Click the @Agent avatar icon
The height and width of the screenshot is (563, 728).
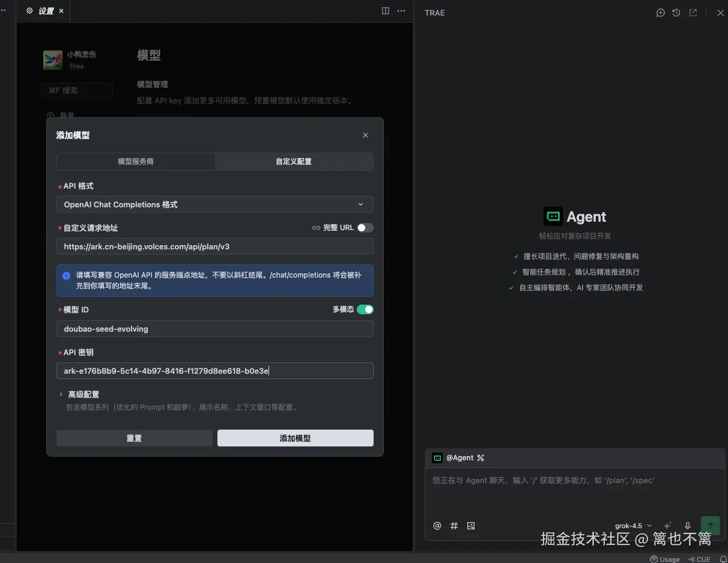[437, 458]
